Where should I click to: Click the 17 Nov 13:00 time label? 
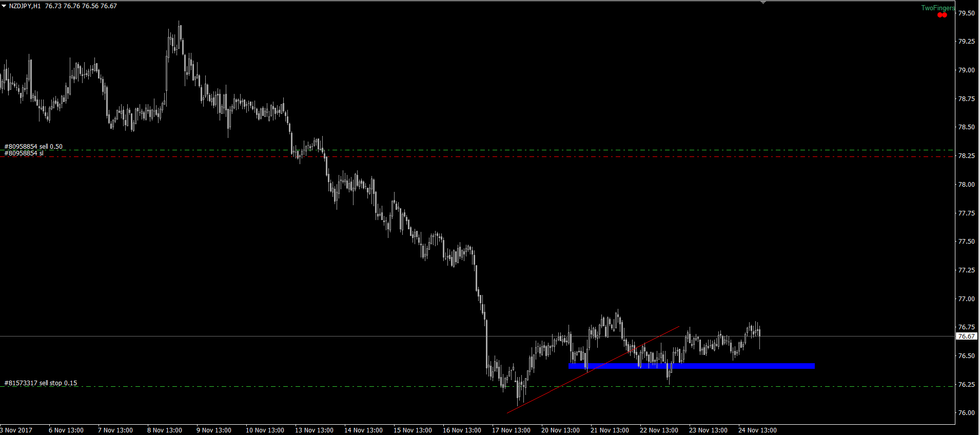pos(511,430)
